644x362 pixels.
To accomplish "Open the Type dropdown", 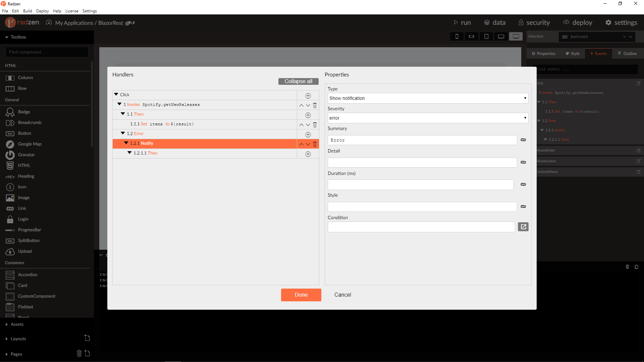I will 428,98.
